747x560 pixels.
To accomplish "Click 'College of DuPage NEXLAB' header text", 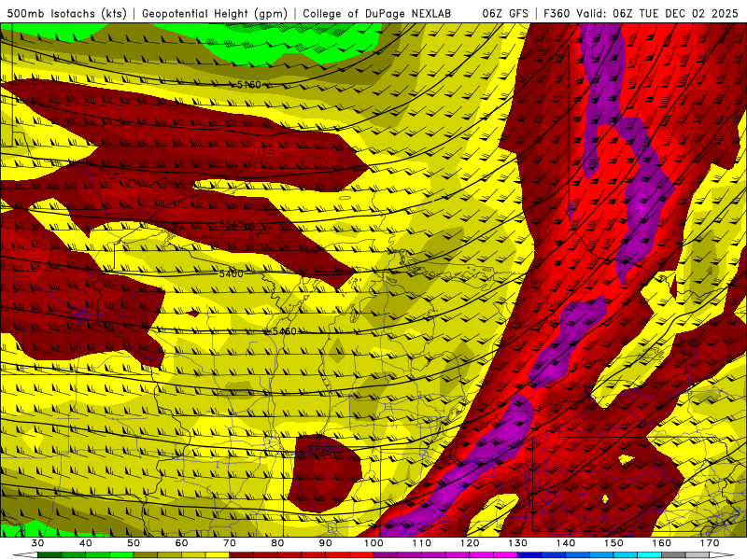I will [377, 14].
